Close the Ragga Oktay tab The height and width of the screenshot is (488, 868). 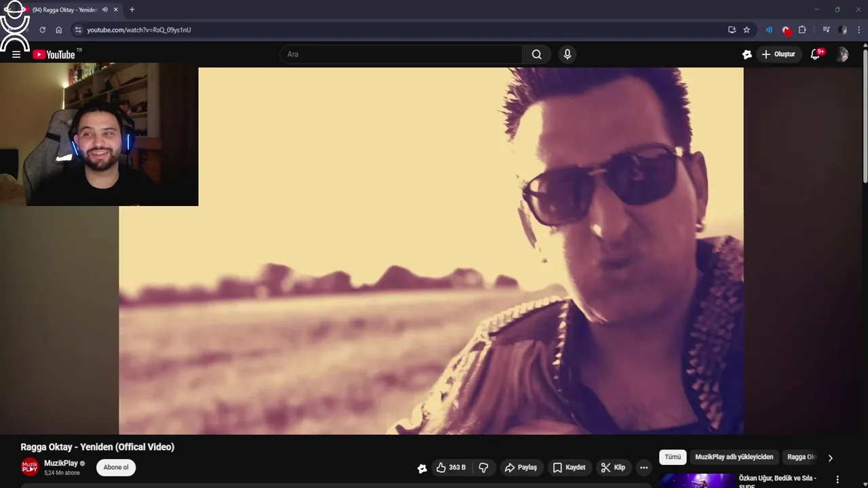[116, 9]
